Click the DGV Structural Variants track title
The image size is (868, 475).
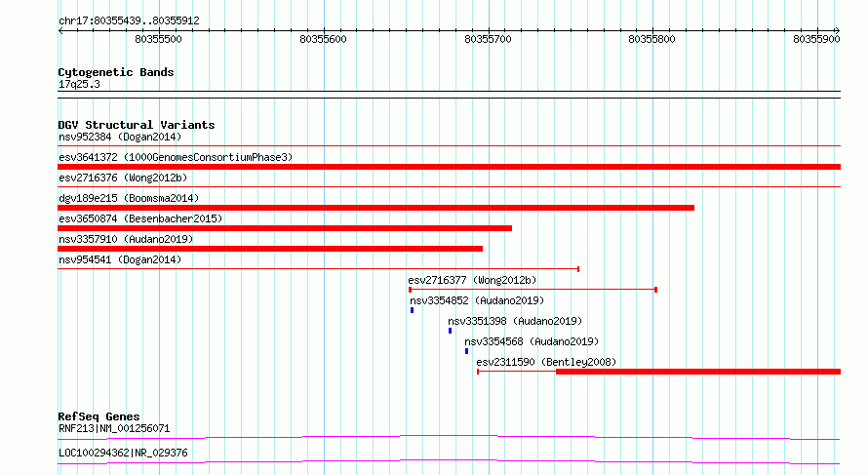(x=137, y=125)
